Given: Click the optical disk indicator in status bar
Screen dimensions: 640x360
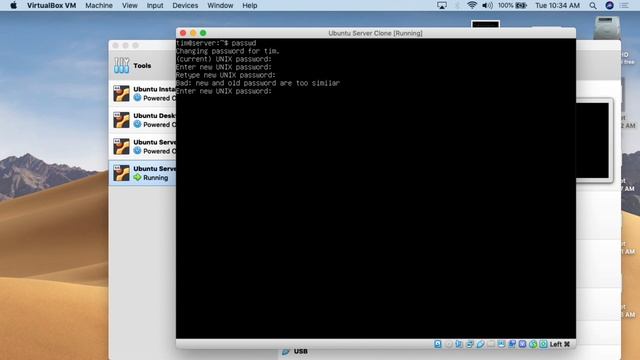Looking at the screenshot, I should [449, 344].
